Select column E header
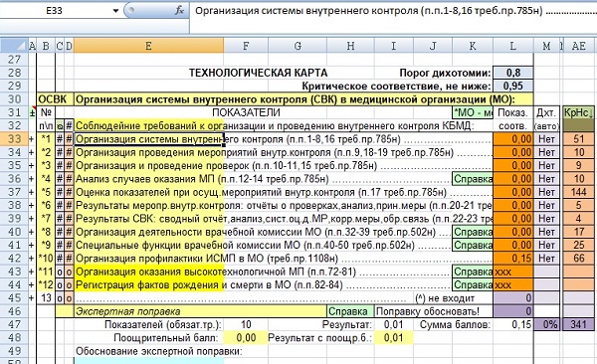 (x=148, y=46)
